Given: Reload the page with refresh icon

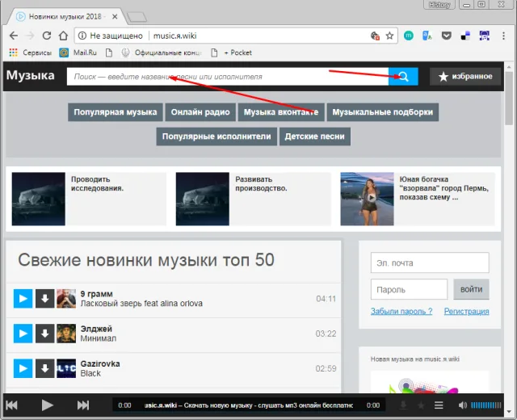Looking at the screenshot, I should click(x=47, y=36).
